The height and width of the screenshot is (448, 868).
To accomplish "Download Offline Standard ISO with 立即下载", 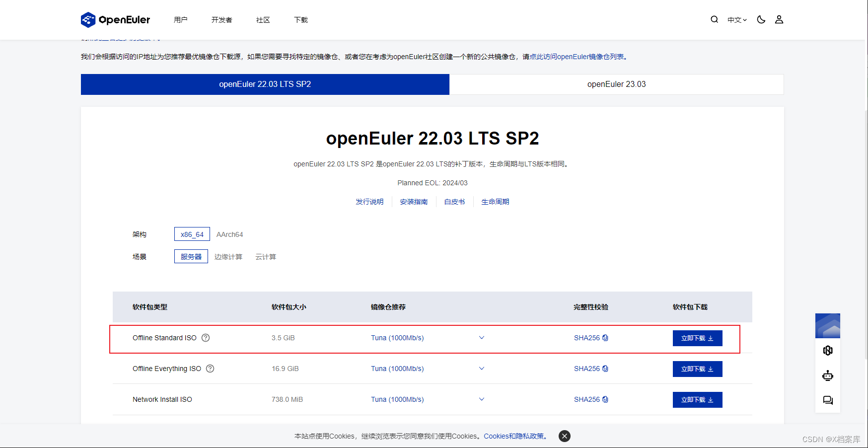I will click(697, 338).
